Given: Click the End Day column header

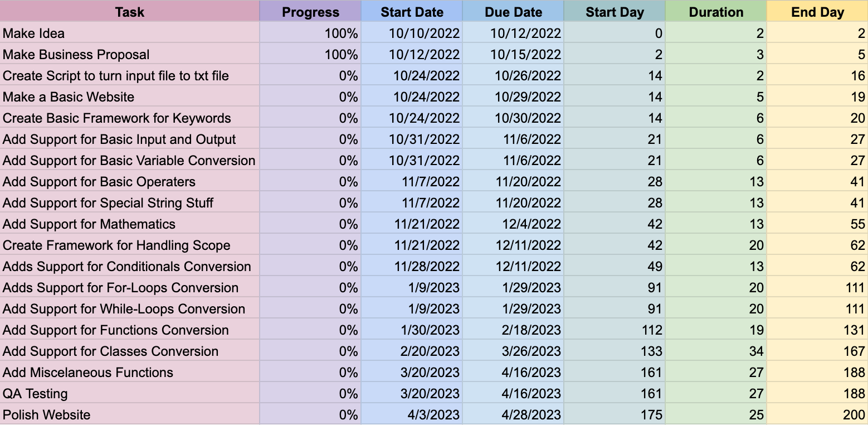Looking at the screenshot, I should pyautogui.click(x=817, y=12).
